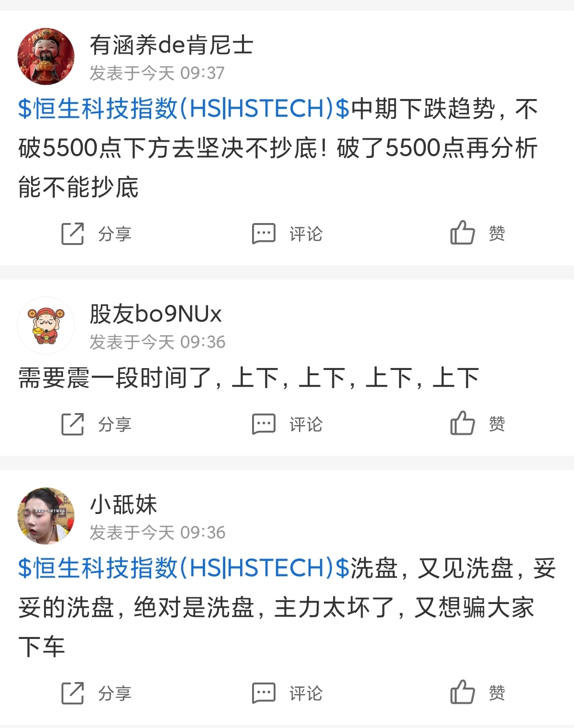Tap username 股友bo9NUx
Viewport: 574px width, 728px height.
pos(156,314)
